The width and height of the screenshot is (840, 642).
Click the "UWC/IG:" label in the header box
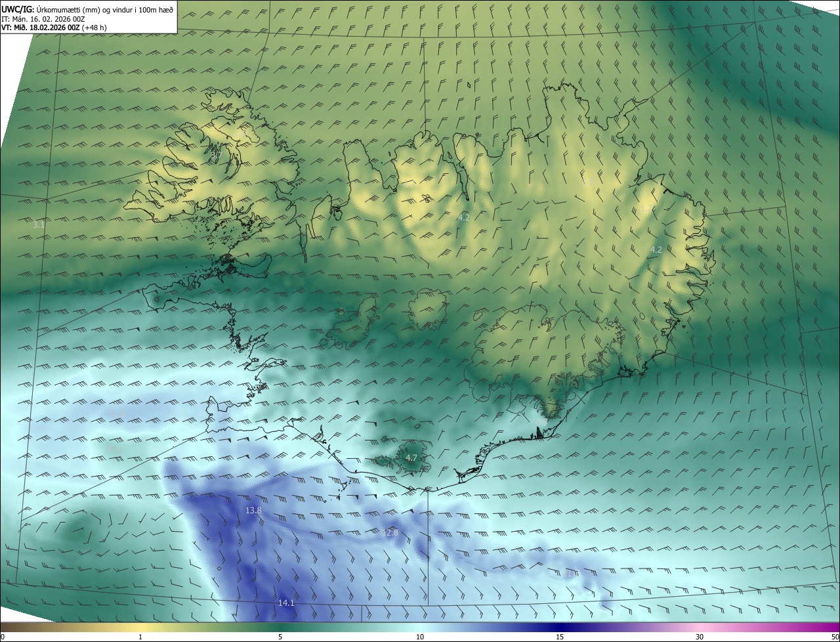pos(19,9)
